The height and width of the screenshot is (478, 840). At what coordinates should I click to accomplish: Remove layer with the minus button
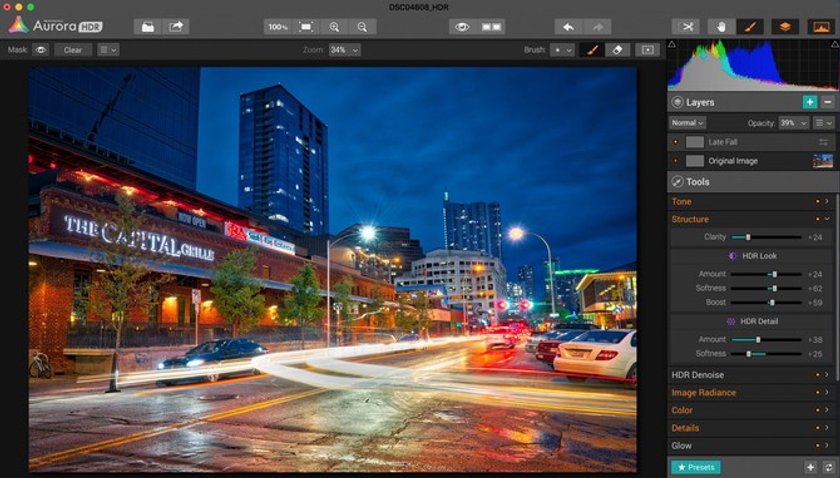pyautogui.click(x=828, y=102)
